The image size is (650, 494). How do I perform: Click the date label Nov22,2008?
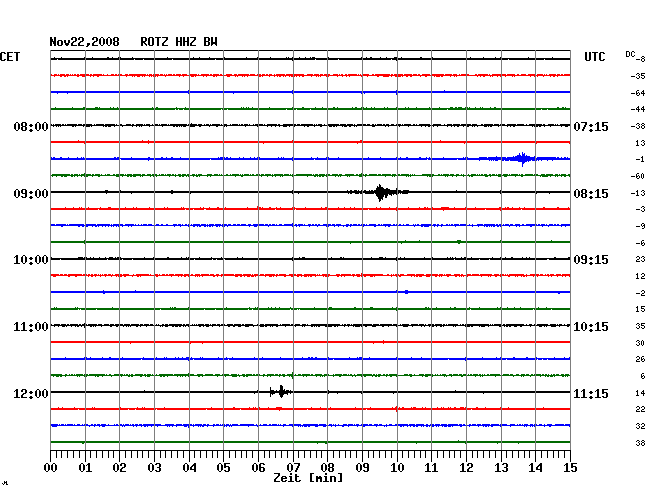click(84, 42)
